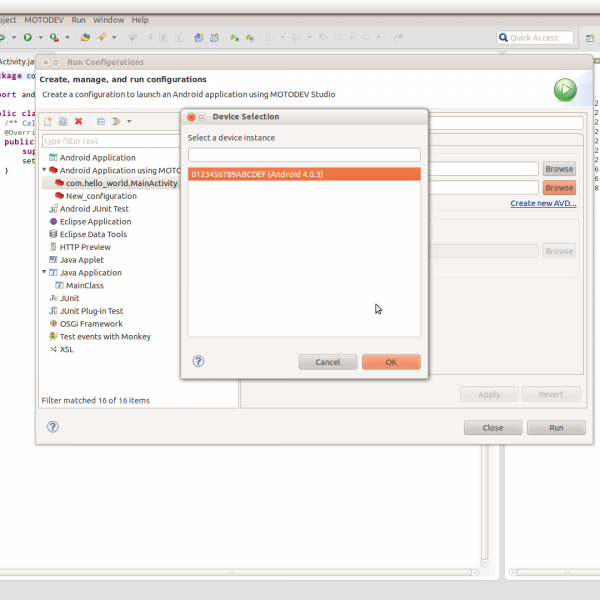The width and height of the screenshot is (600, 600).
Task: Click help icon in Device Selection dialog
Action: coord(198,361)
